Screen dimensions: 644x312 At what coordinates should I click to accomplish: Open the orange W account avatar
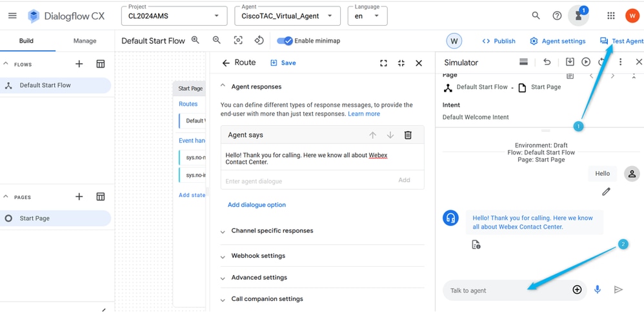[632, 16]
